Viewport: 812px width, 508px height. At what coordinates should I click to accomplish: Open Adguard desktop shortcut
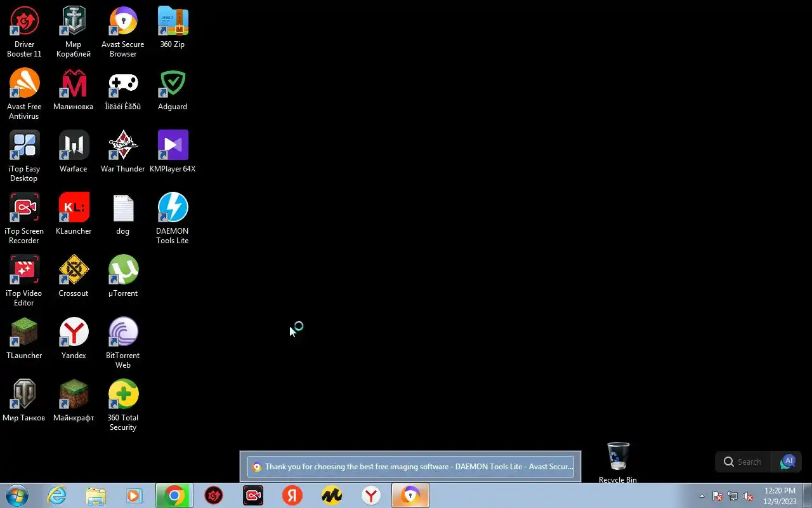pos(173,90)
